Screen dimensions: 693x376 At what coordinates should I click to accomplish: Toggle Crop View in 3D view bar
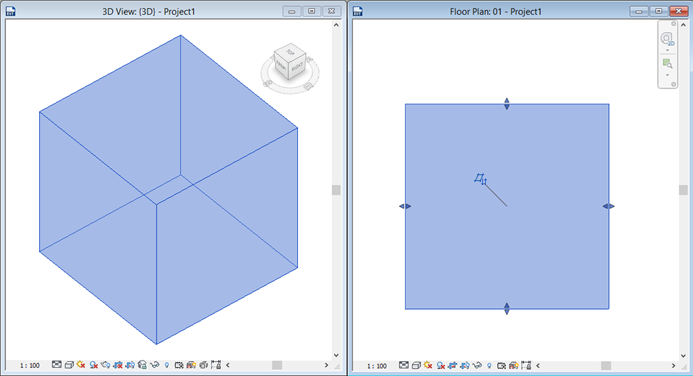[118, 365]
